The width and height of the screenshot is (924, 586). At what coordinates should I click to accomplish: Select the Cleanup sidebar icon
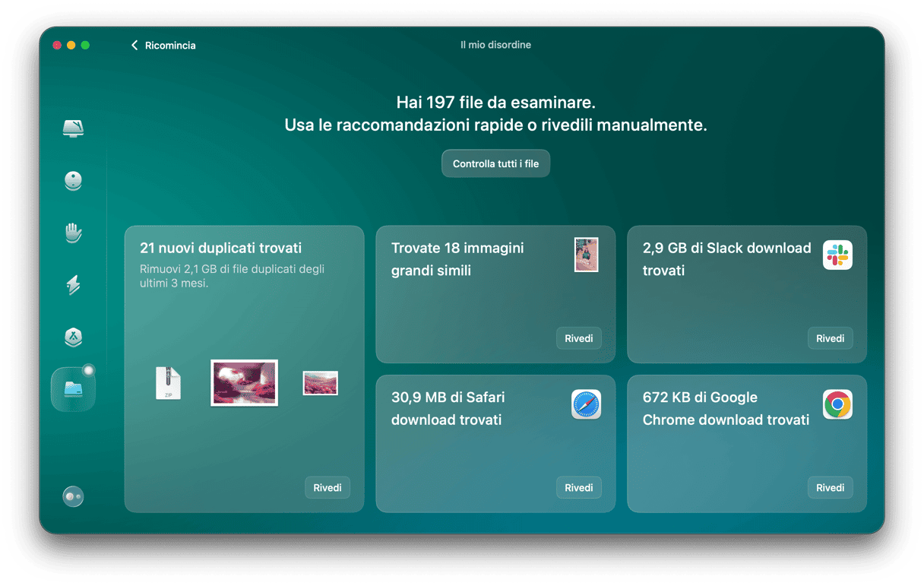[73, 181]
